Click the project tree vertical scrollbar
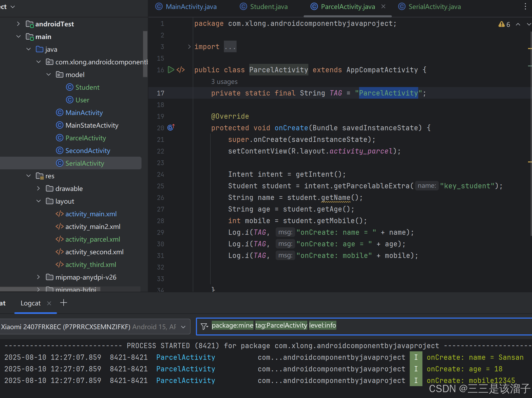Image resolution: width=532 pixels, height=398 pixels. click(145, 54)
